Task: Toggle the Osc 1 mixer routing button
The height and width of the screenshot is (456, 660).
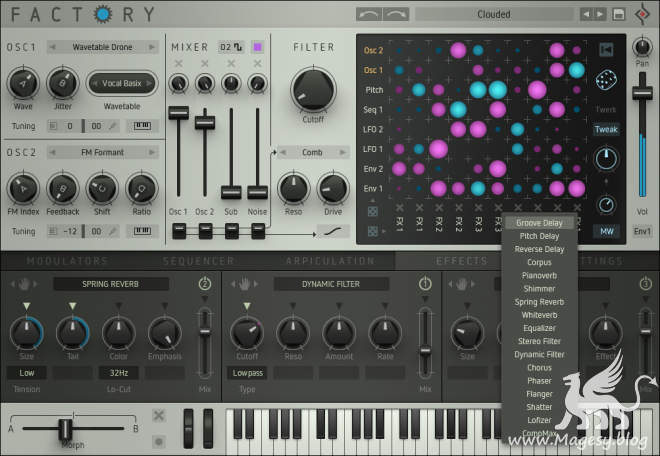Action: [179, 231]
